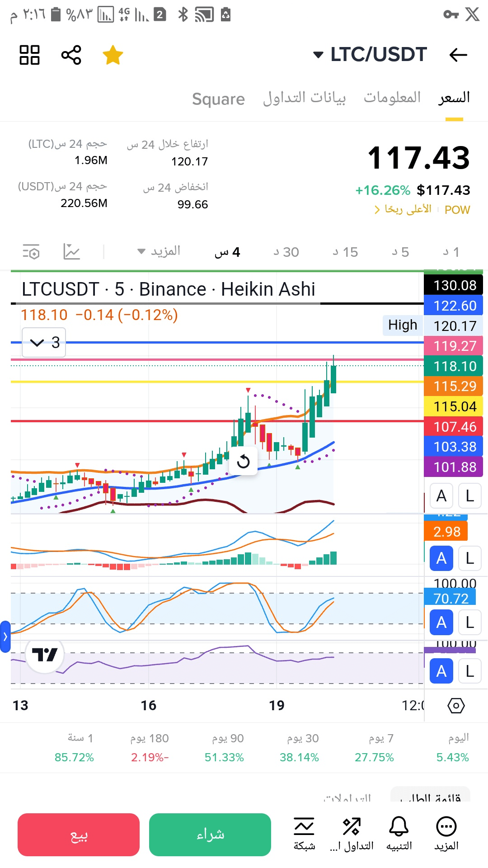Tap the Bluetooth status bar icon

pos(183,14)
